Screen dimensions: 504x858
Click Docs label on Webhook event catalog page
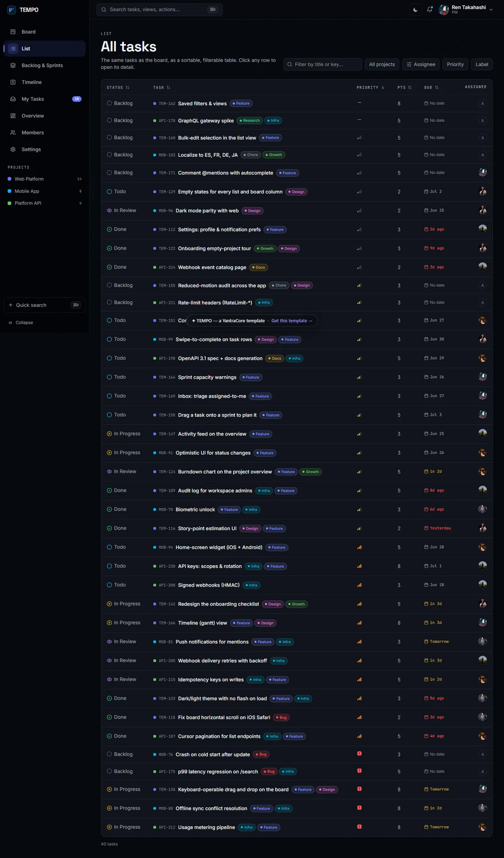tap(259, 268)
